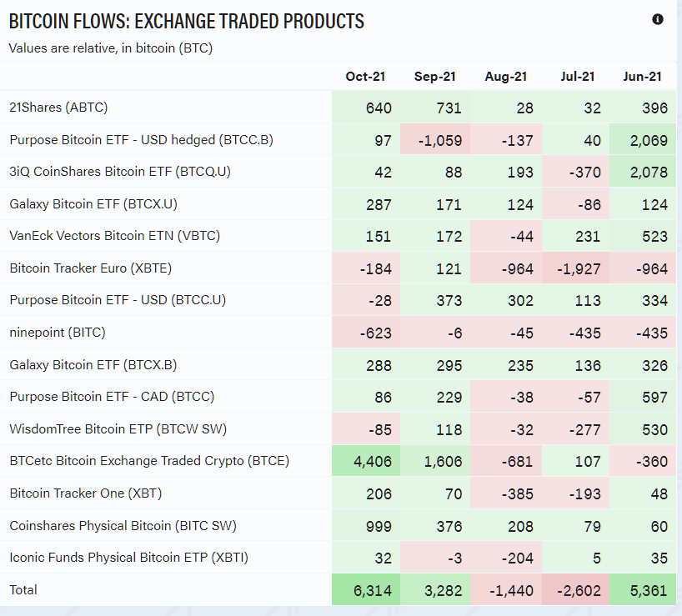Select the 523 cell for VanEck
The image size is (682, 616).
coord(643,236)
